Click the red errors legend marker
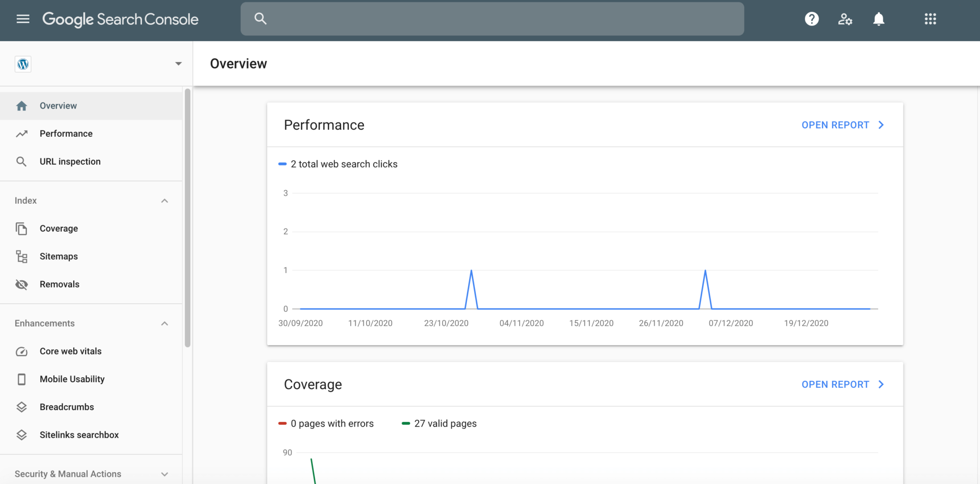 point(282,423)
